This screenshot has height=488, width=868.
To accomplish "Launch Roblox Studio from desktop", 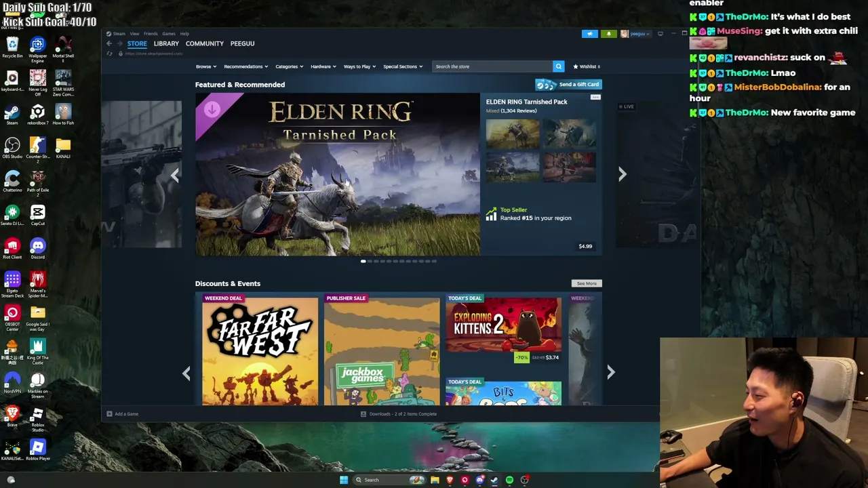I will click(37, 420).
